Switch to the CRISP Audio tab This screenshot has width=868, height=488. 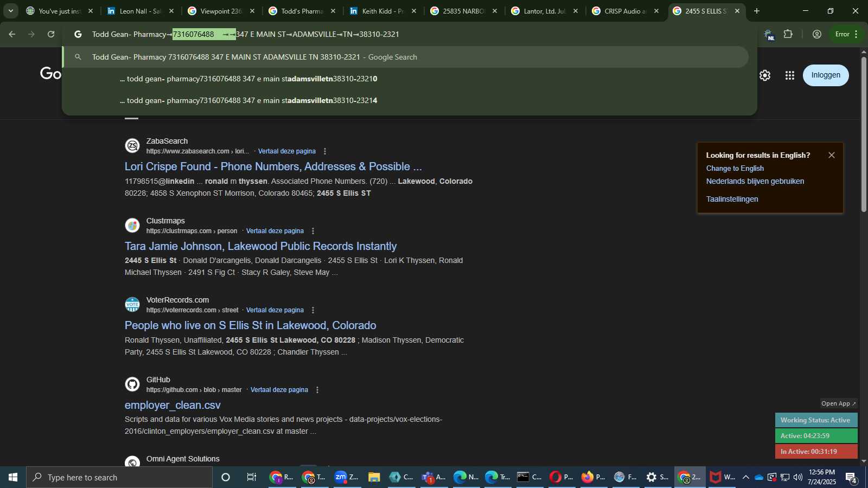625,11
